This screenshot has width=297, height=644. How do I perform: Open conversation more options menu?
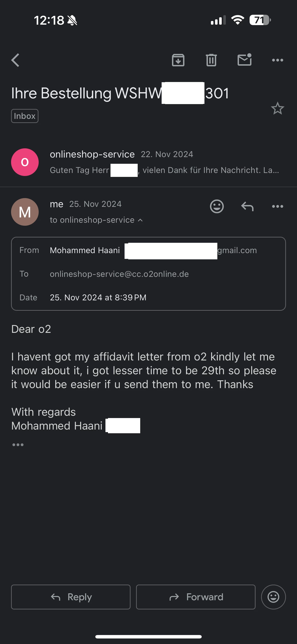coord(277,60)
